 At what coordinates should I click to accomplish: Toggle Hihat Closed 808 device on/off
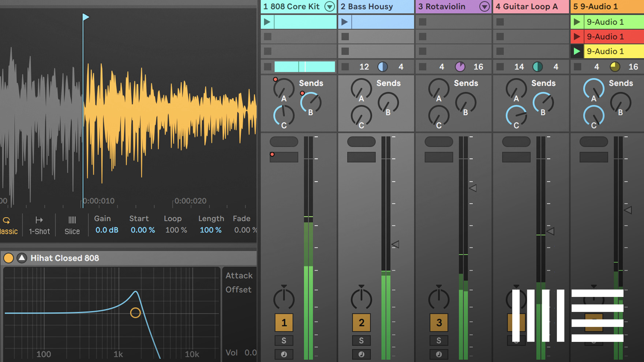(8, 258)
